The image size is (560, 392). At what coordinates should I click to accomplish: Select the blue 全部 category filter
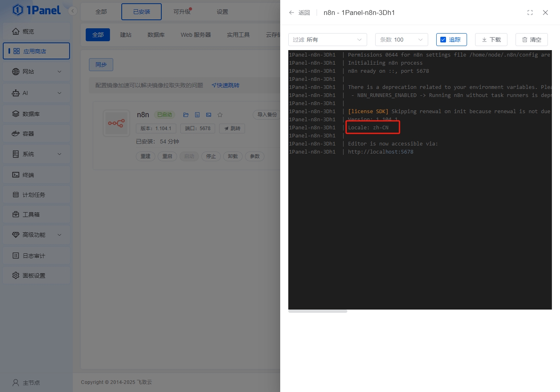(x=98, y=35)
